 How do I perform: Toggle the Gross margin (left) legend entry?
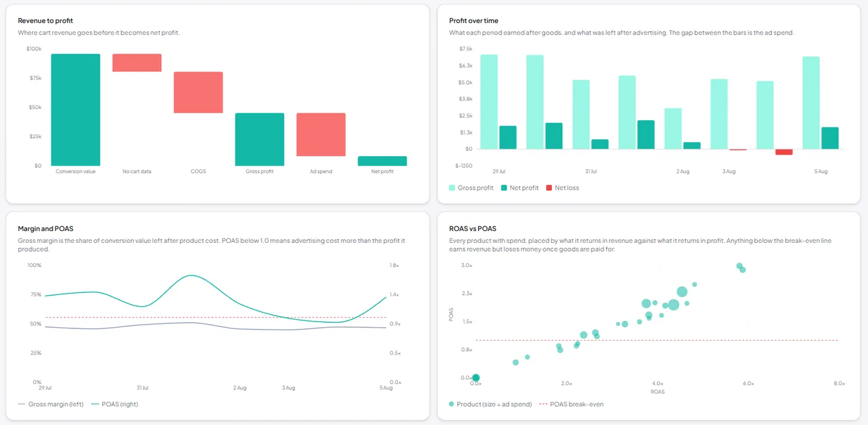51,404
